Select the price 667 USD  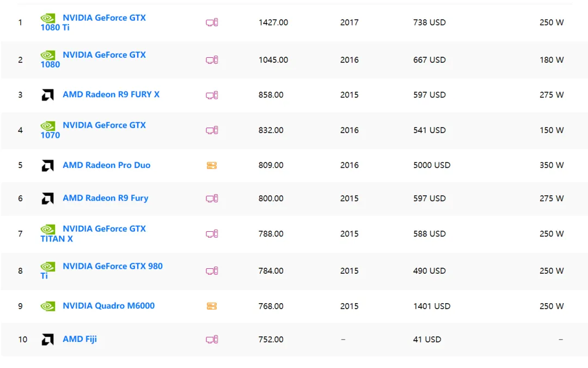coord(430,60)
